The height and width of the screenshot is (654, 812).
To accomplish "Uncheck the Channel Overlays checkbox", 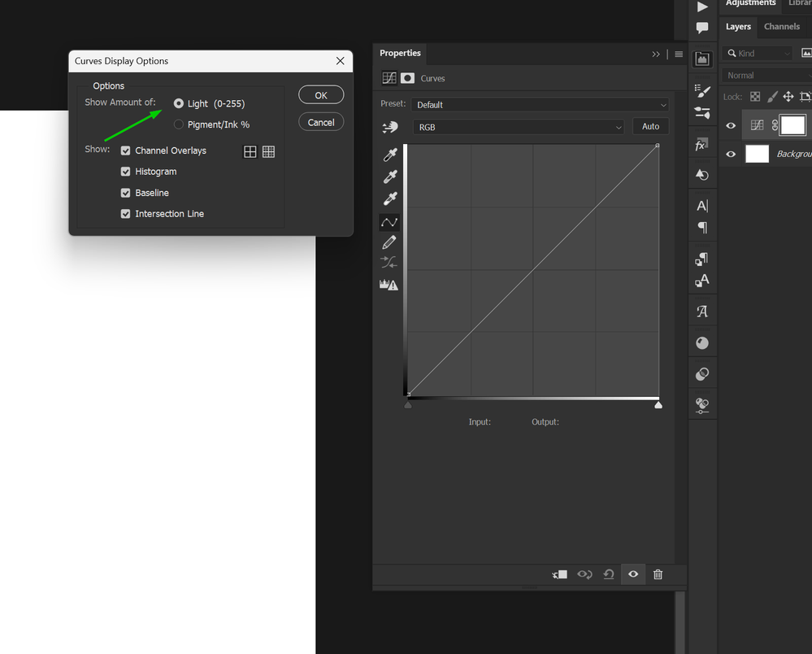I will click(125, 150).
